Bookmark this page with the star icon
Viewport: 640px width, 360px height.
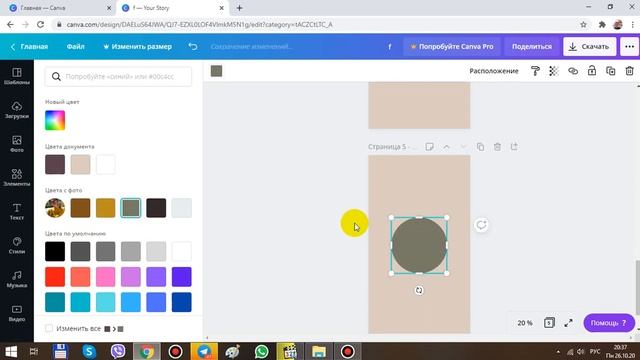click(584, 24)
